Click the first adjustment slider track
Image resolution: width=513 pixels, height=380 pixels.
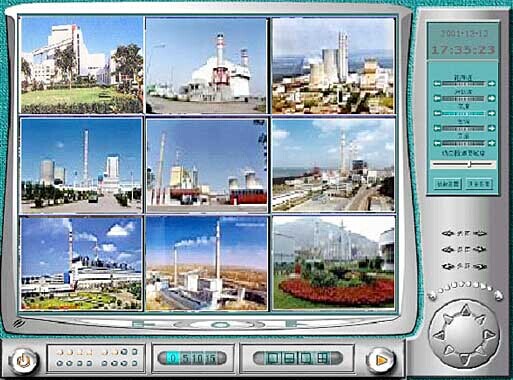(464, 83)
